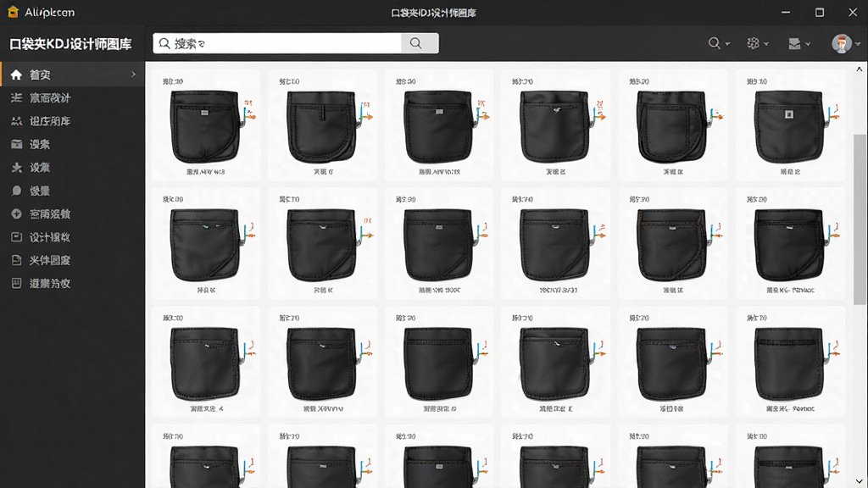Image resolution: width=868 pixels, height=488 pixels.
Task: Click the orange arrow marker beside the first top-row pocket
Action: tap(251, 116)
